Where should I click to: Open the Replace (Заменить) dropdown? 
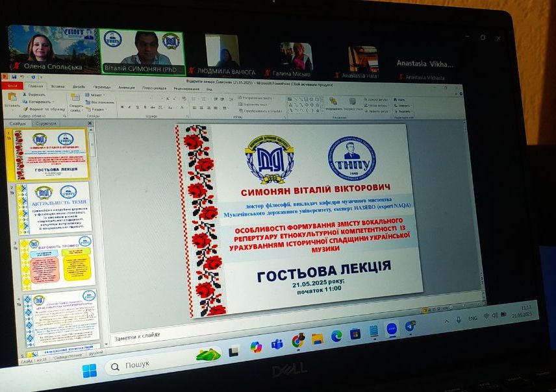[403, 106]
